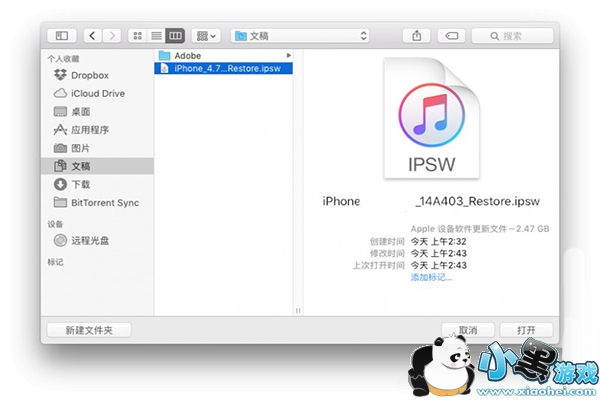Switch to list view
This screenshot has height=400, width=600.
(x=156, y=36)
